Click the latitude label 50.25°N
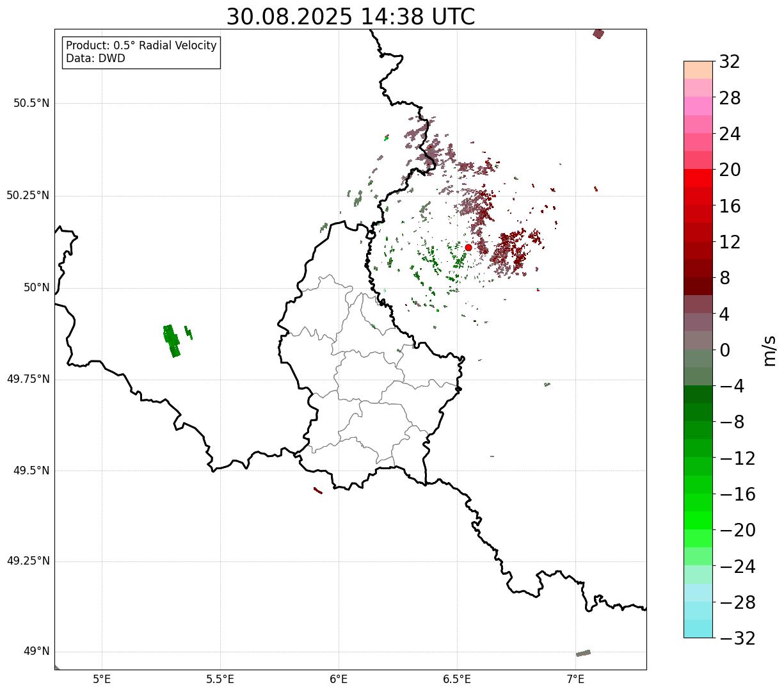 point(28,195)
